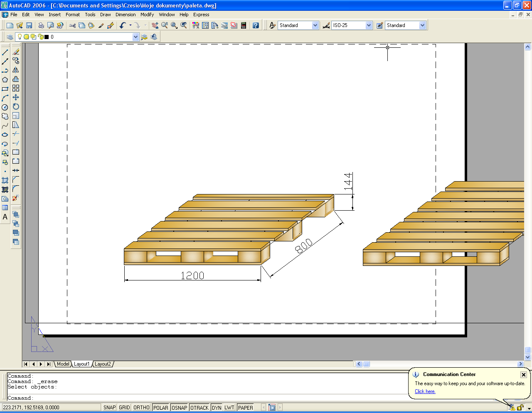Toggle ORTHO mode in status bar
Viewport: 532px width, 413px height.
click(141, 408)
